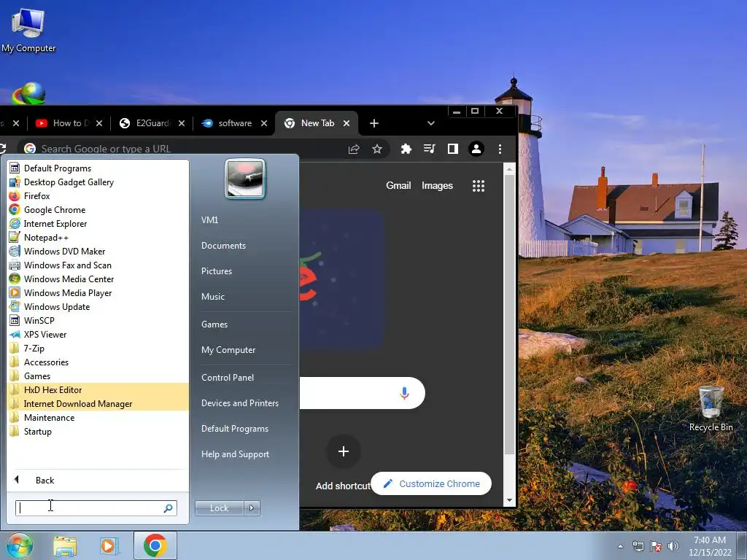The image size is (747, 560).
Task: Open Gmail link
Action: pyautogui.click(x=398, y=186)
